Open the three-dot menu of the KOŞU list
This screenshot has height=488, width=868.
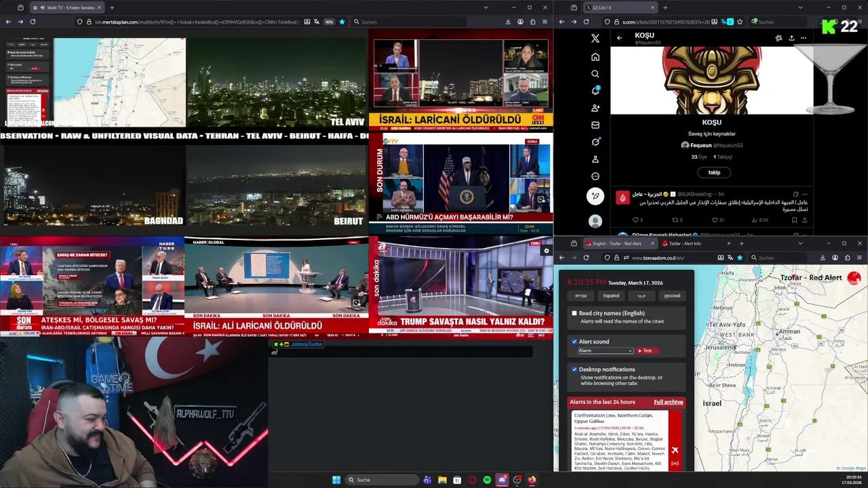point(804,38)
